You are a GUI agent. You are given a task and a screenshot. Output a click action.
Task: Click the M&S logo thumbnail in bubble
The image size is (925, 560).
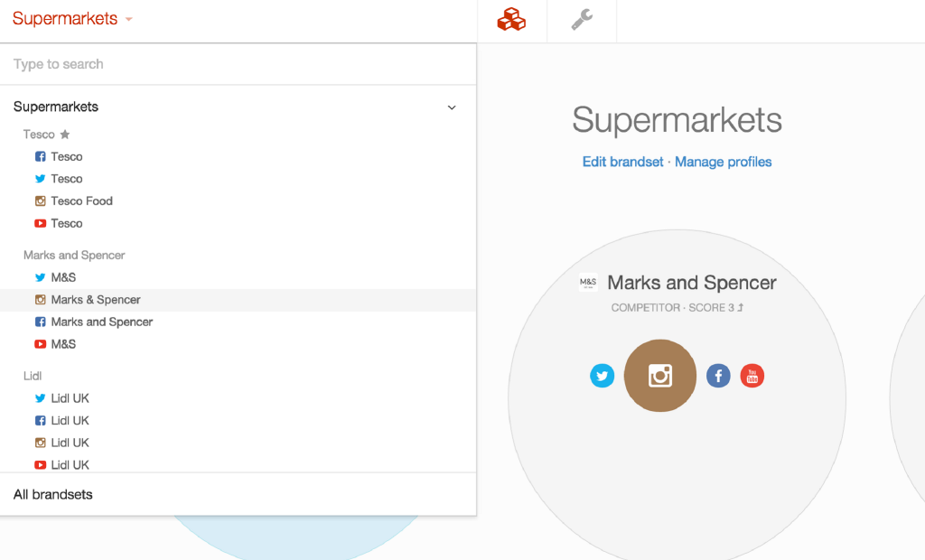coord(588,283)
